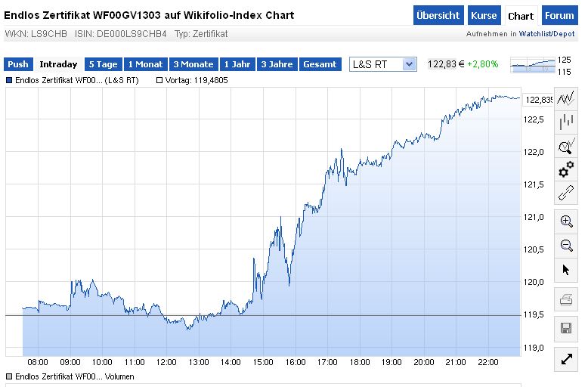Toggle Endlos Zertifikat series legend marker

pyautogui.click(x=9, y=79)
